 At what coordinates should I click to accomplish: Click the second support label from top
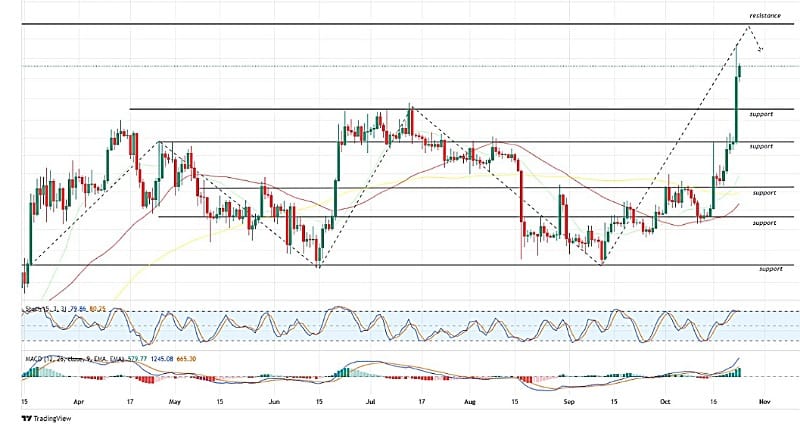click(762, 146)
